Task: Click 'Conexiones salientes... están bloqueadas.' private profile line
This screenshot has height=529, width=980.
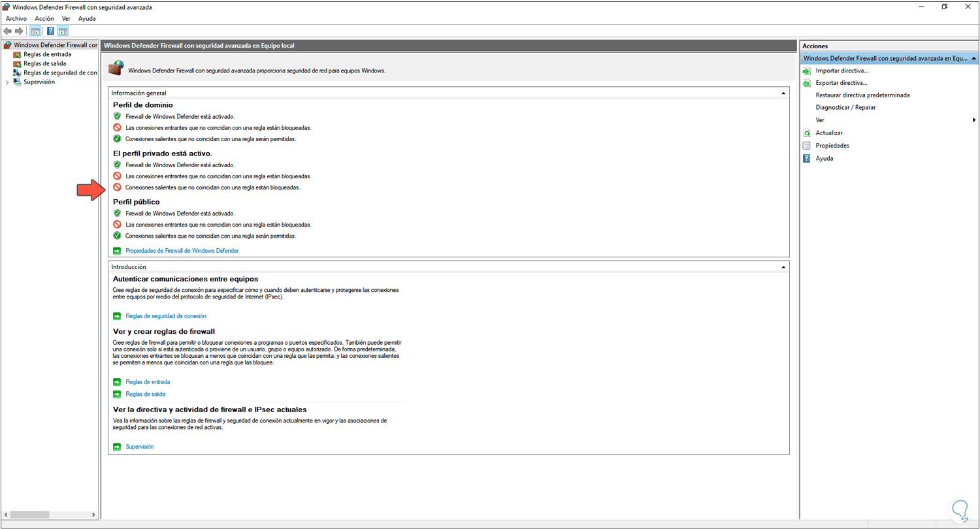Action: [x=213, y=187]
